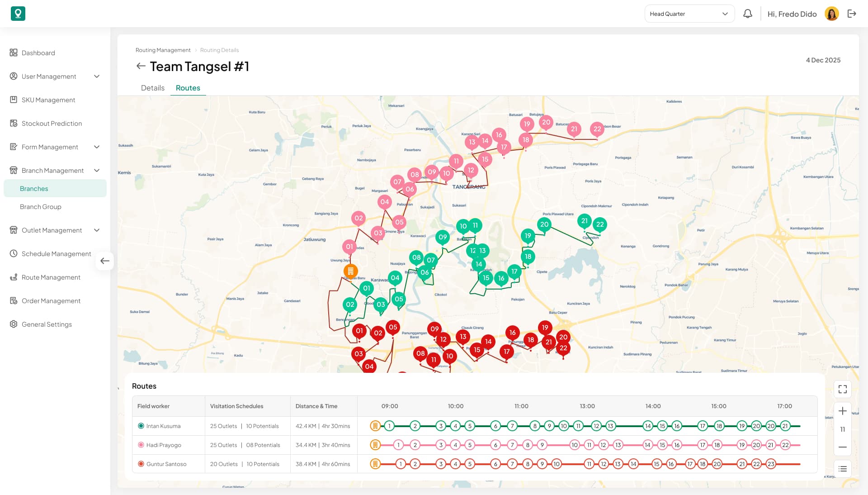The height and width of the screenshot is (495, 868).
Task: Click pink map pin 22
Action: click(x=597, y=129)
